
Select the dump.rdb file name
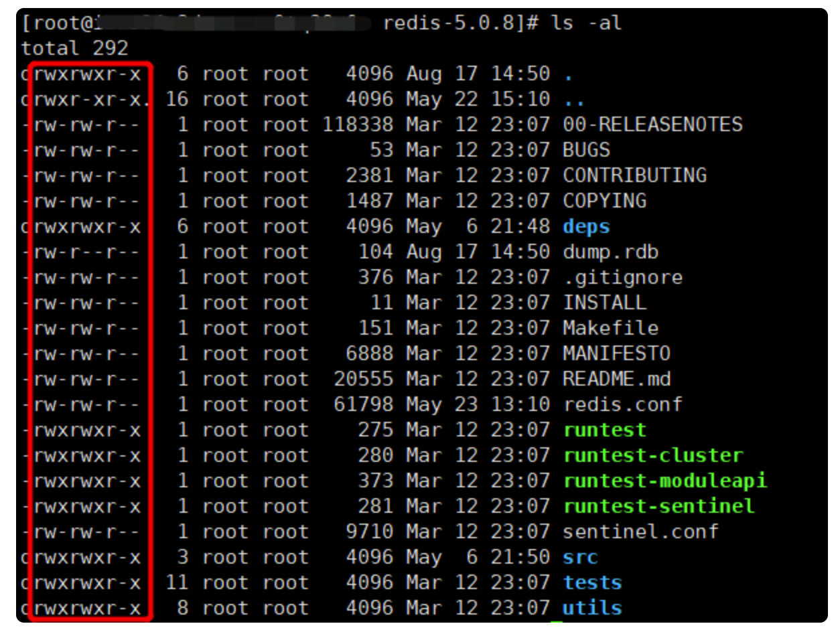click(x=610, y=252)
